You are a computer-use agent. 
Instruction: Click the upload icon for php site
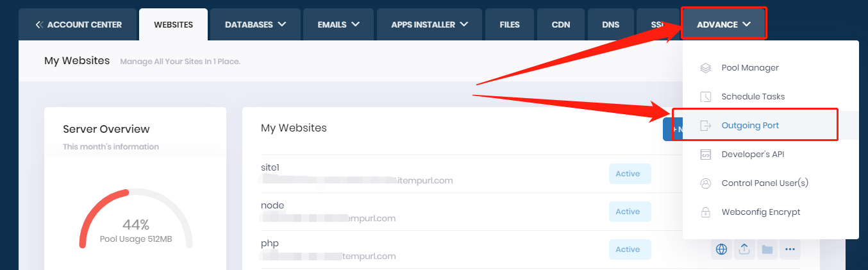(744, 249)
